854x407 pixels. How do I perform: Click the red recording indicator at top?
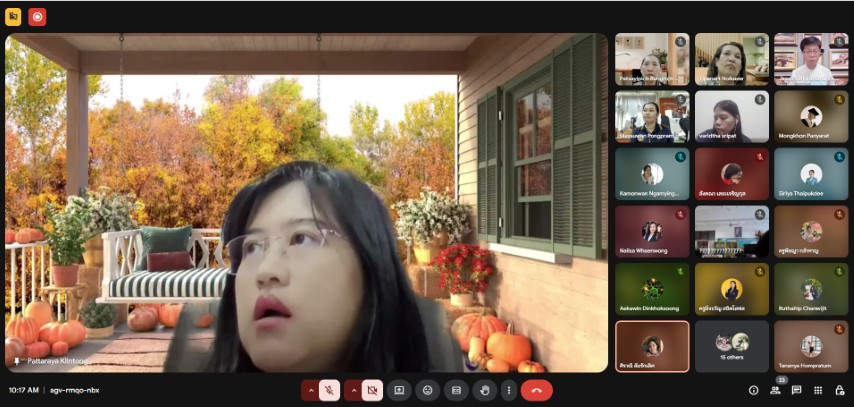[x=37, y=16]
